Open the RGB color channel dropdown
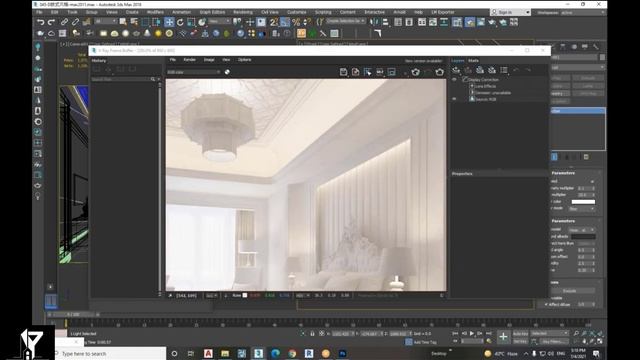Image resolution: width=640 pixels, height=360 pixels. [193, 72]
